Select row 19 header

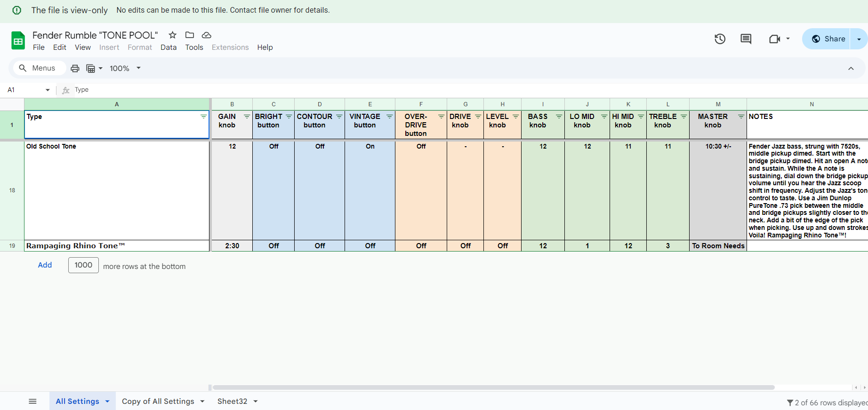tap(12, 246)
